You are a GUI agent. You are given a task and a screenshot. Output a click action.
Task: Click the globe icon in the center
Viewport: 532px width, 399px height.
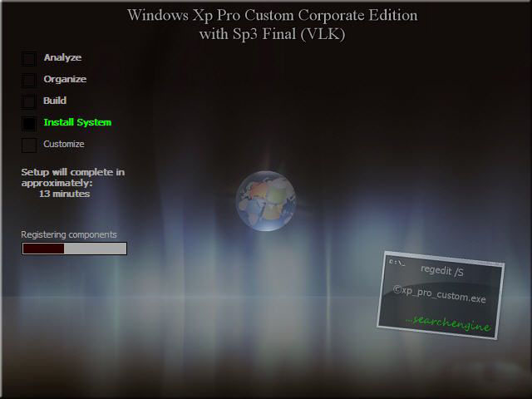point(266,201)
